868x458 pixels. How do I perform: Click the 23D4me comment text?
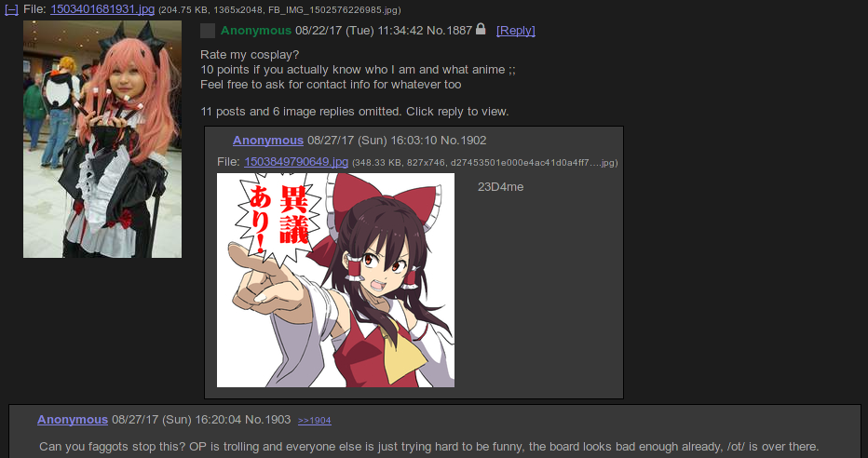(500, 187)
